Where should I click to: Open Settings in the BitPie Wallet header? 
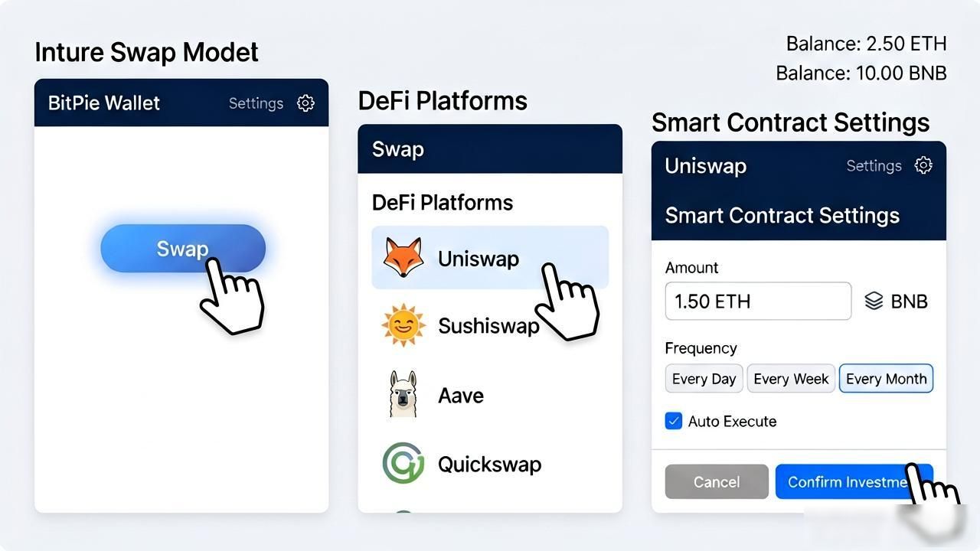coord(256,103)
